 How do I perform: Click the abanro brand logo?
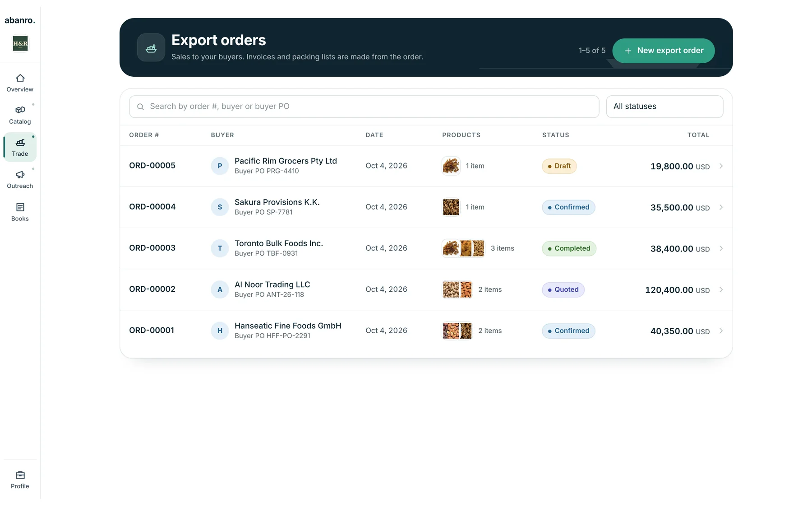[20, 20]
